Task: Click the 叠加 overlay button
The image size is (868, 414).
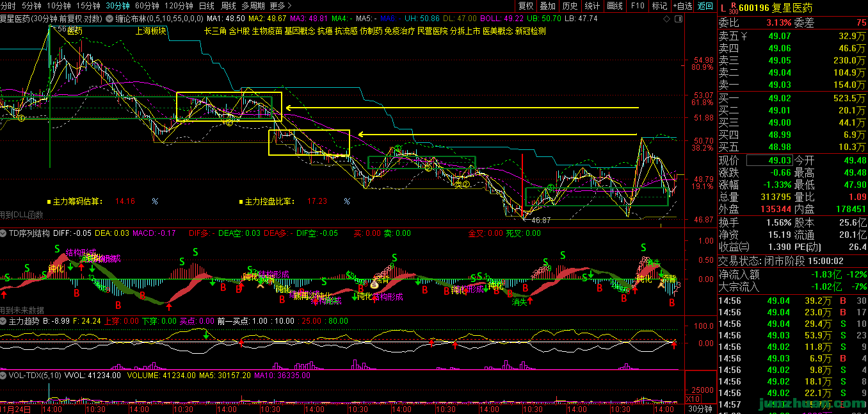Action: 548,6
